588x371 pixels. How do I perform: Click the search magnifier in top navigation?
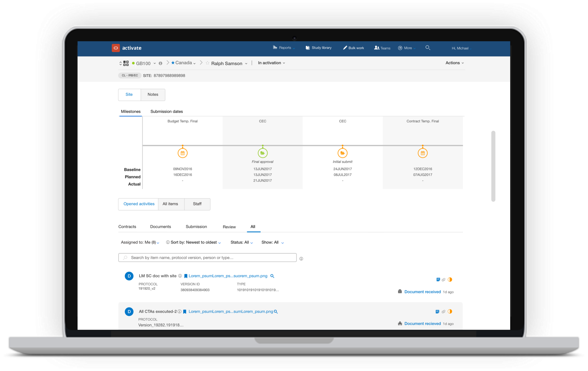click(428, 48)
